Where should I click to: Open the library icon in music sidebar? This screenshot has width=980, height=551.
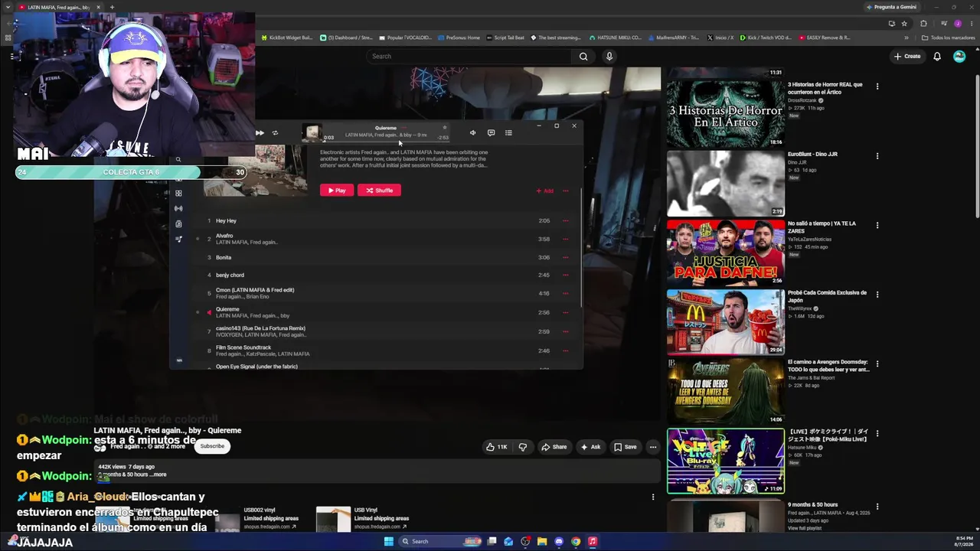click(178, 223)
